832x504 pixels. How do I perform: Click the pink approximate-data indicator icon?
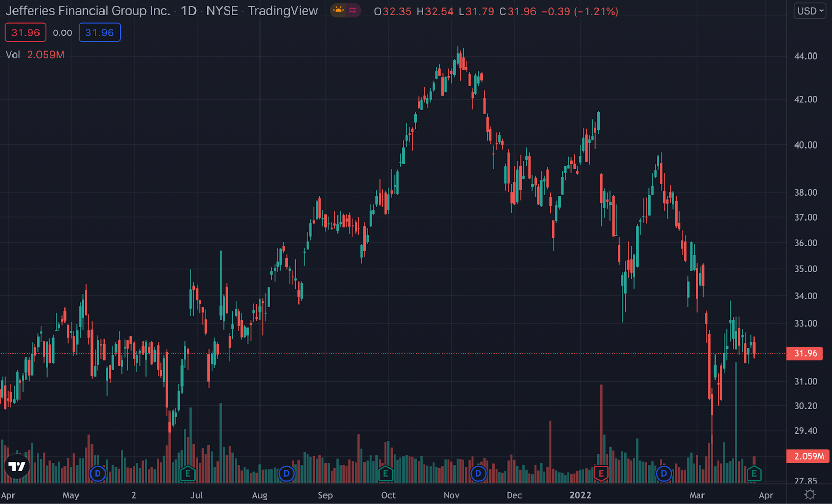click(353, 10)
